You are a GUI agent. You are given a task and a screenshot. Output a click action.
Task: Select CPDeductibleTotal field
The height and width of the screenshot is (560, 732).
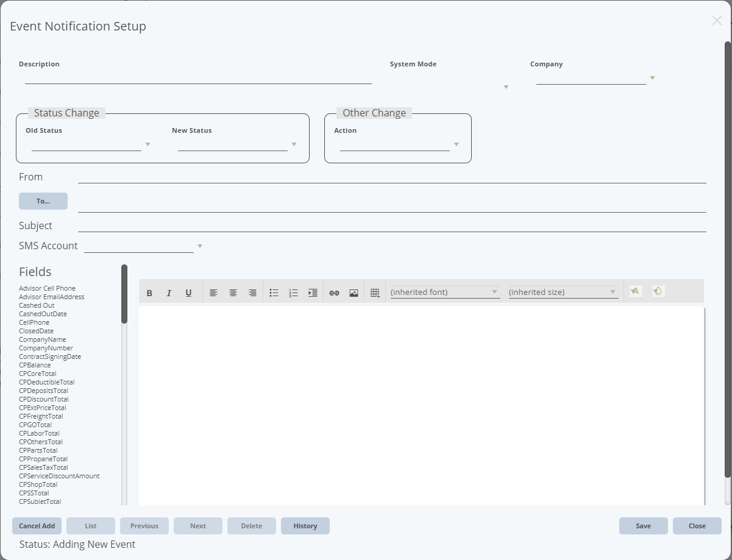pos(47,382)
